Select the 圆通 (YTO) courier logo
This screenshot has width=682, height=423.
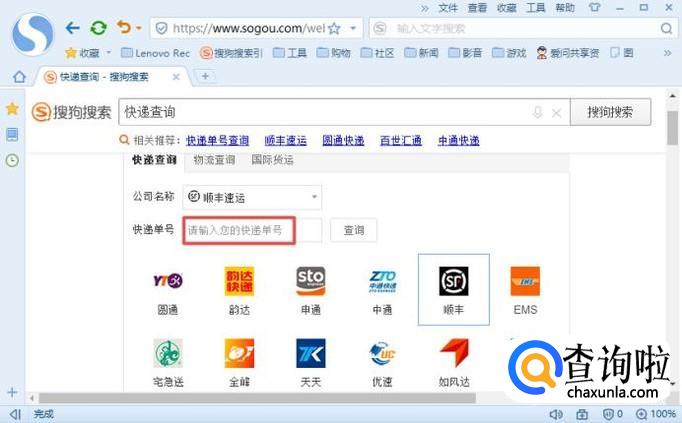[167, 283]
